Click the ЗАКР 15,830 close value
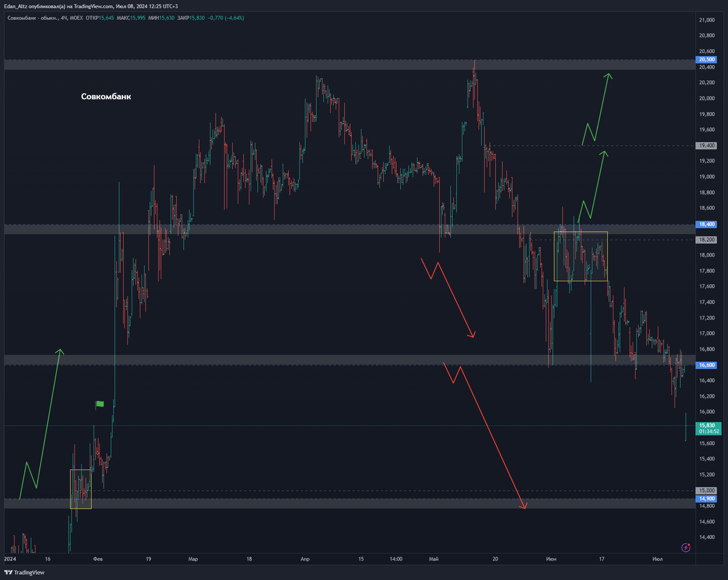 (x=192, y=18)
